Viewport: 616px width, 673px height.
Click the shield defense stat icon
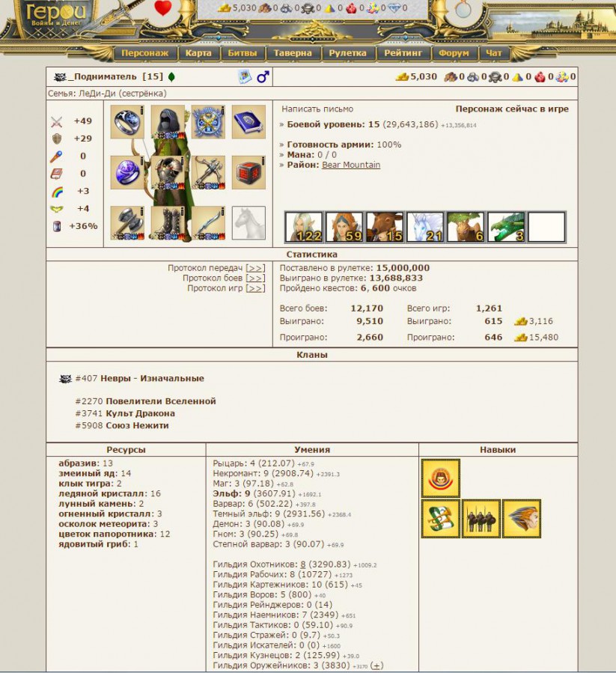[57, 138]
